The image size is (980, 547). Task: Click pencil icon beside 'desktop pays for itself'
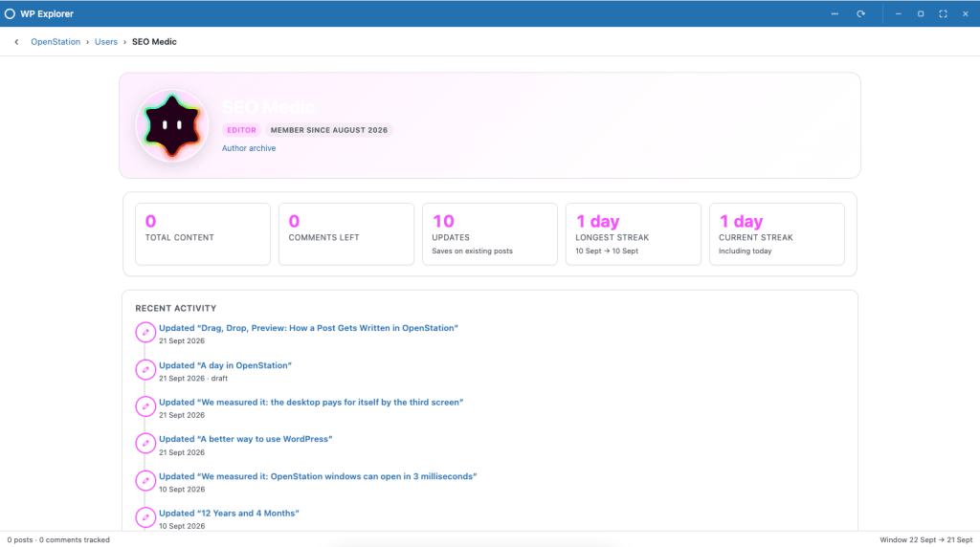[145, 406]
